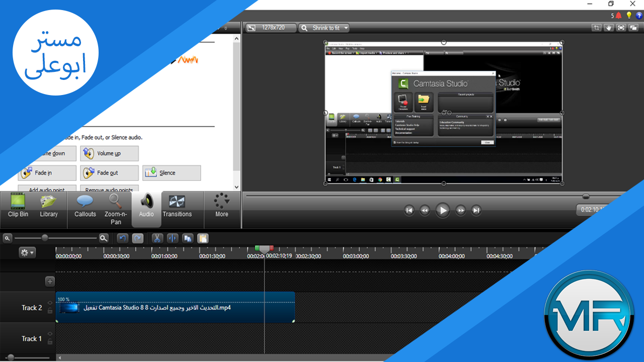
Task: Redo the last undone action
Action: pyautogui.click(x=137, y=238)
